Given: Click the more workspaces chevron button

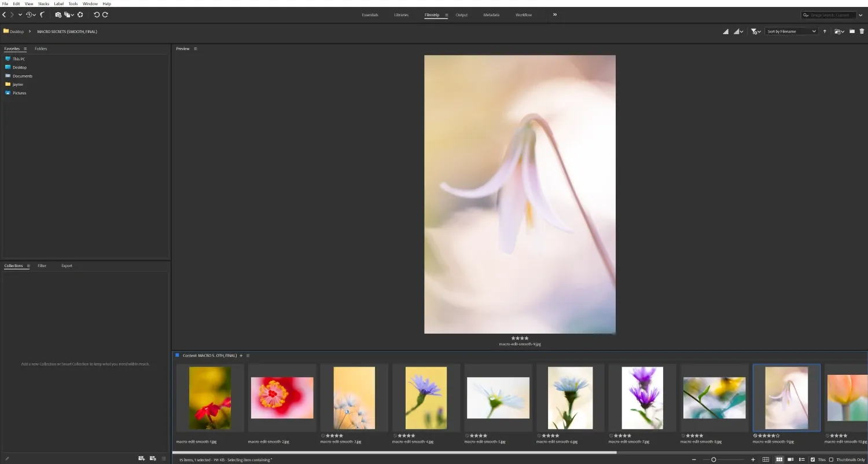Looking at the screenshot, I should coord(554,14).
